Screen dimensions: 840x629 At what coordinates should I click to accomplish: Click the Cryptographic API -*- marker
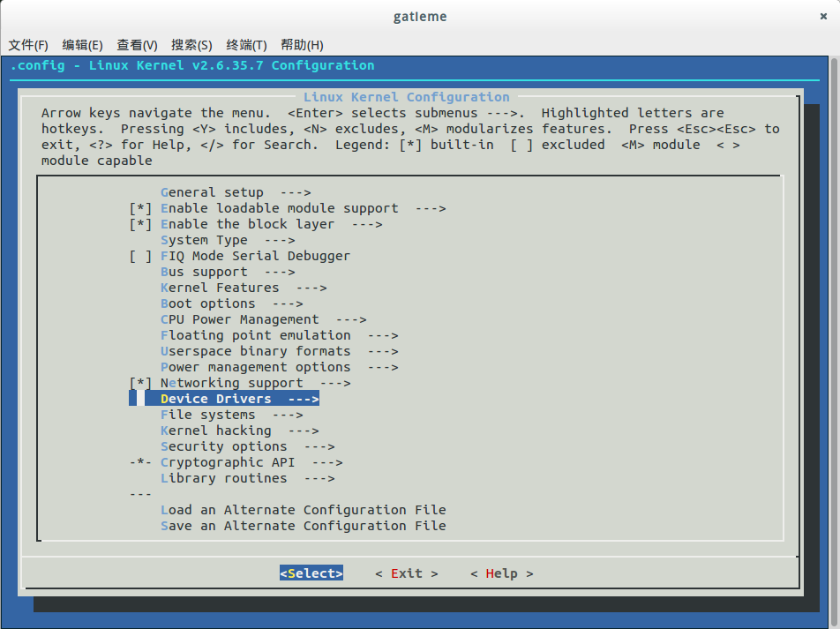click(140, 462)
